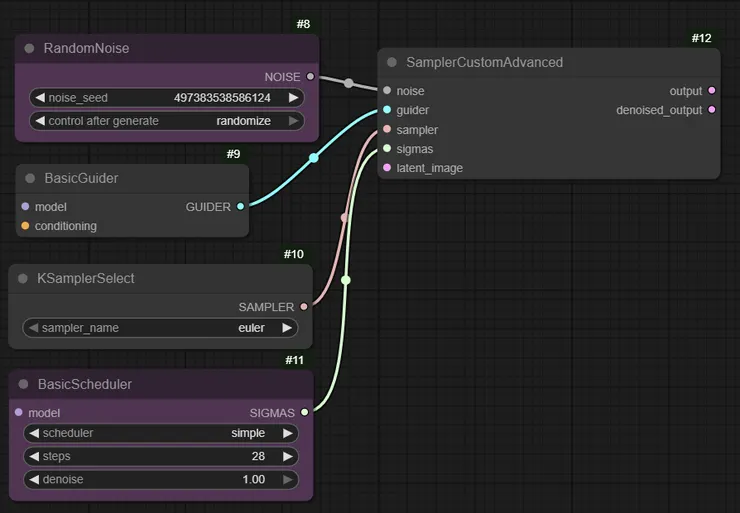Select previous scheduler option
This screenshot has width=740, height=513.
pyautogui.click(x=34, y=433)
